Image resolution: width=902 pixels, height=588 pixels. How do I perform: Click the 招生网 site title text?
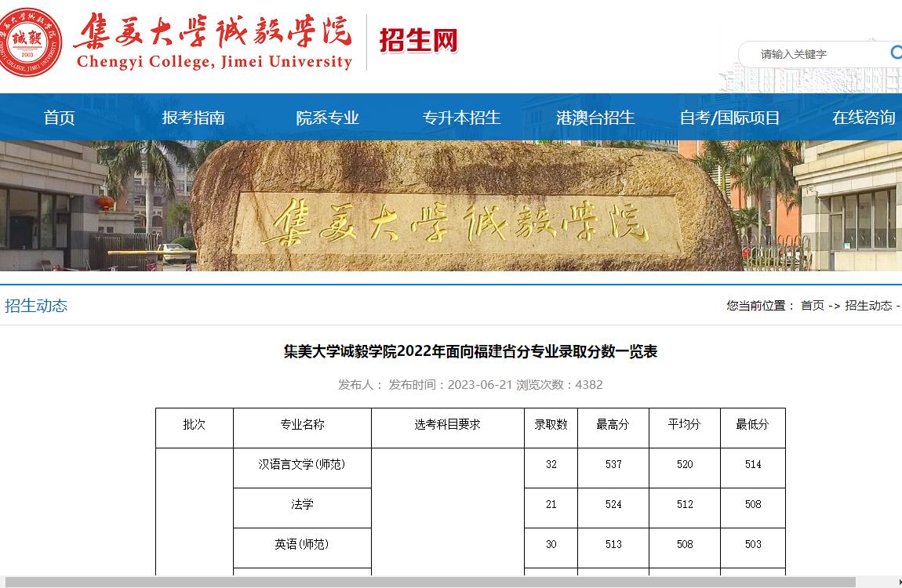[x=418, y=41]
